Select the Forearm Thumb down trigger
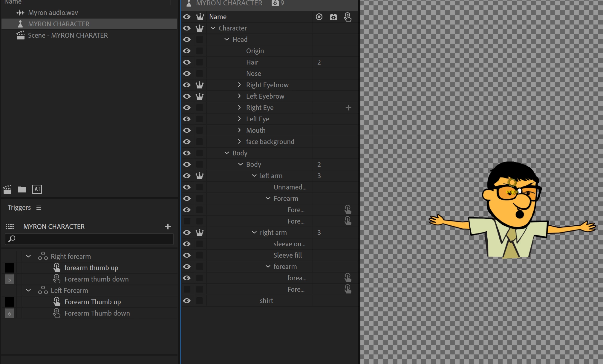Viewport: 603px width, 364px height. pos(97,313)
